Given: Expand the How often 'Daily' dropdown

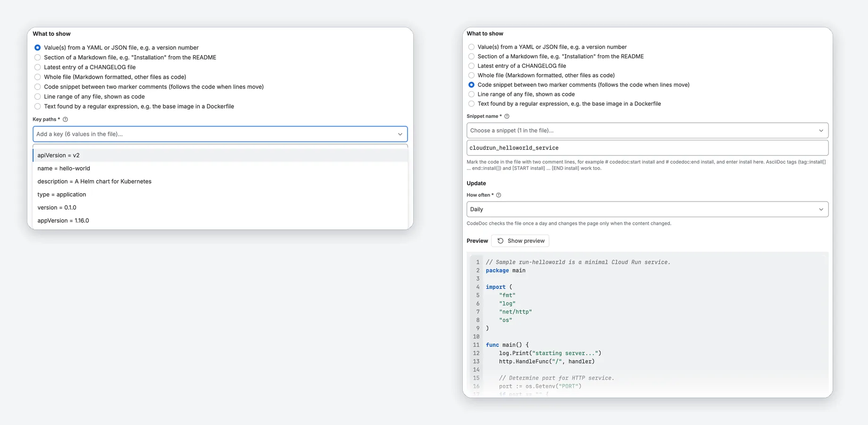Looking at the screenshot, I should [647, 209].
